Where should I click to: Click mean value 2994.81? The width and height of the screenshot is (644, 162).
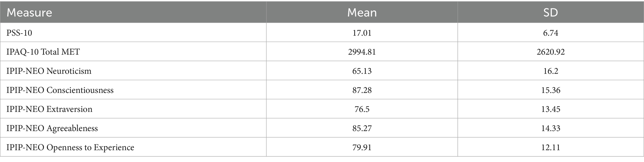(x=362, y=52)
